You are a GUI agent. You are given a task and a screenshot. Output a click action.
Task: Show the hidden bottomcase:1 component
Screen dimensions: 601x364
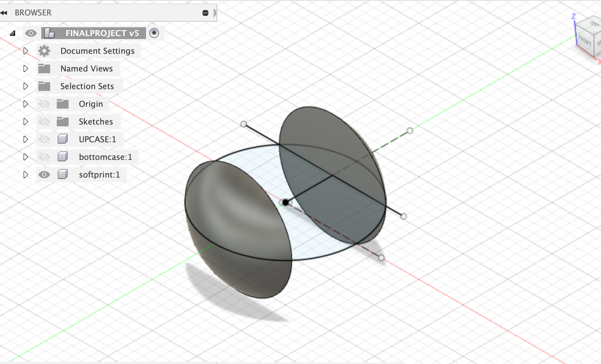click(x=44, y=157)
